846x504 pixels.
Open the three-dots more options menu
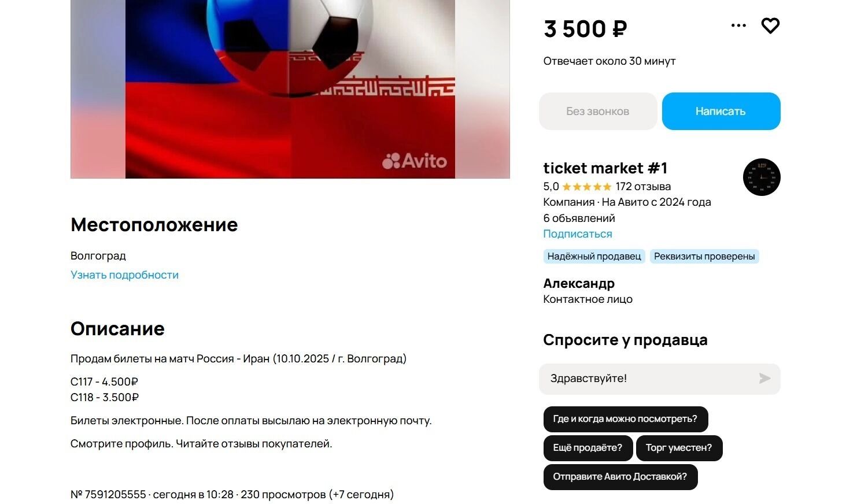click(738, 25)
